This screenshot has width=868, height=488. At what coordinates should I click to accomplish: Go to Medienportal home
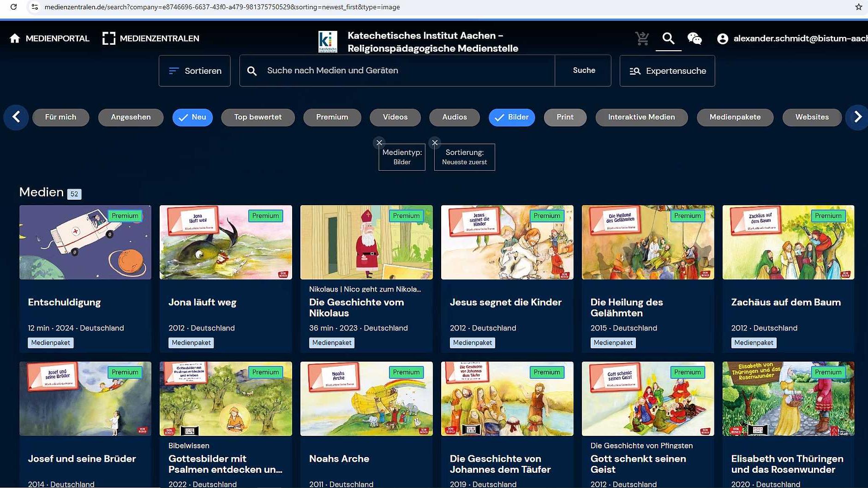click(49, 38)
